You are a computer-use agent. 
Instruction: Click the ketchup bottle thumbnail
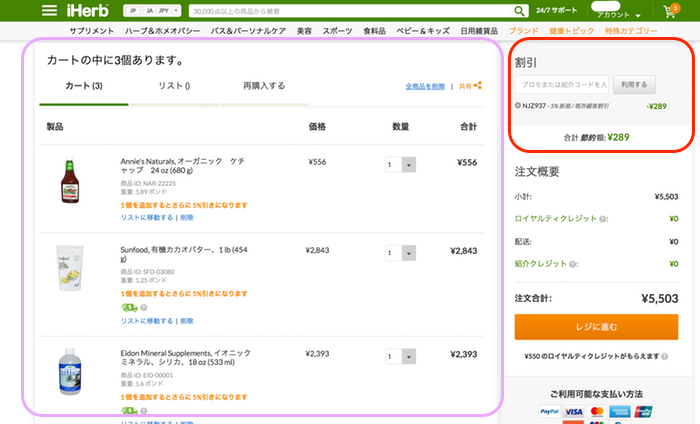[x=70, y=180]
